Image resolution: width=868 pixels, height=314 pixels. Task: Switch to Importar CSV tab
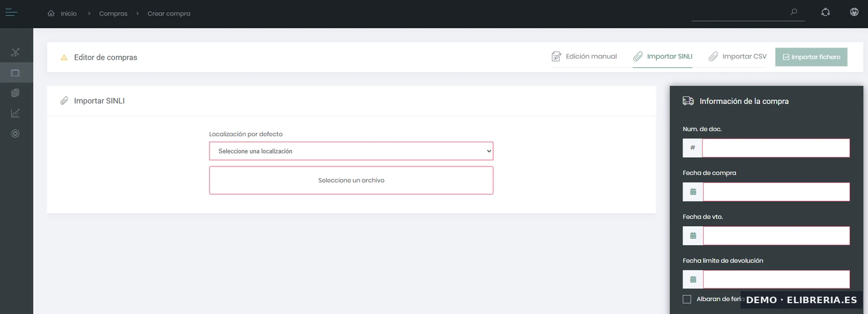738,56
